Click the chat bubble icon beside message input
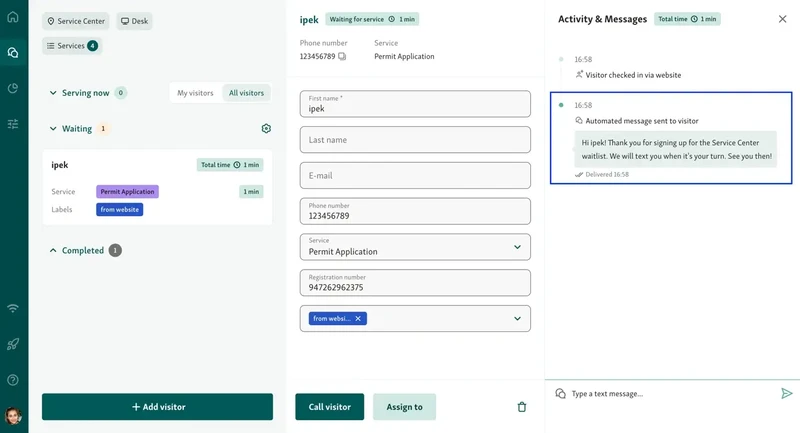The width and height of the screenshot is (800, 433). coord(560,393)
